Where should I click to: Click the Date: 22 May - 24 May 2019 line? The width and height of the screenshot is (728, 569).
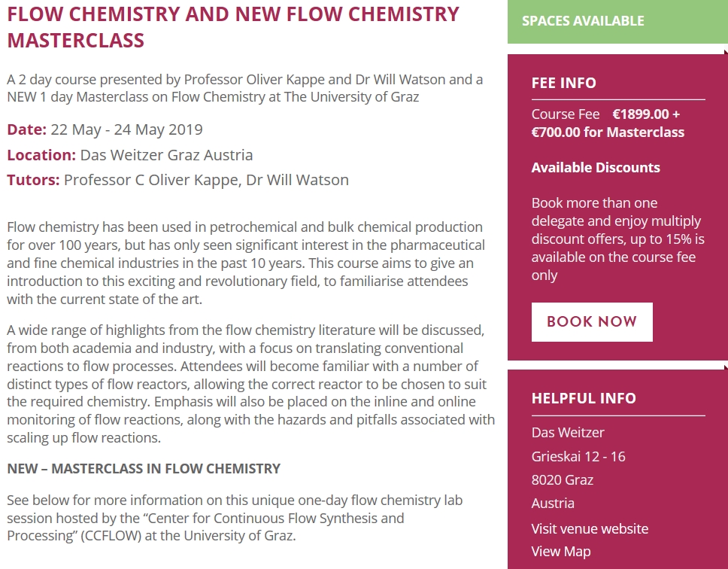105,129
